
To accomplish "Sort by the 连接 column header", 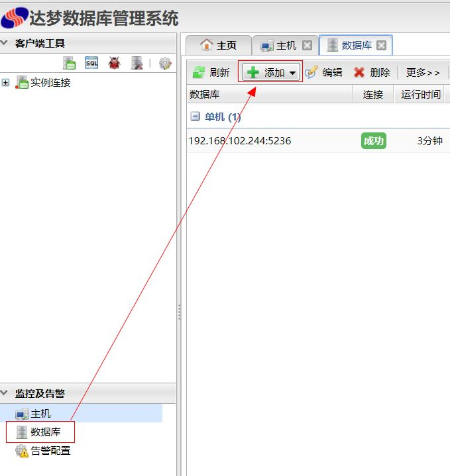I will click(x=373, y=95).
